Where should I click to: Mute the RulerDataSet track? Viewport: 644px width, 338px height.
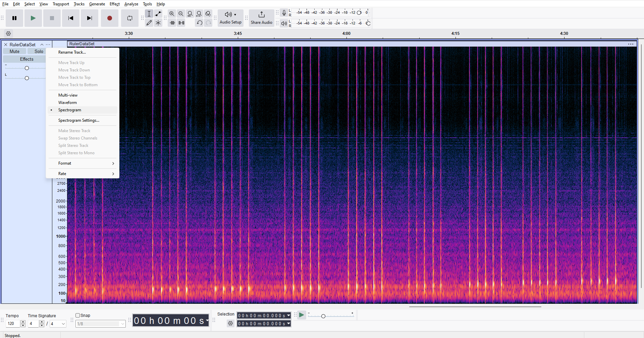[14, 51]
